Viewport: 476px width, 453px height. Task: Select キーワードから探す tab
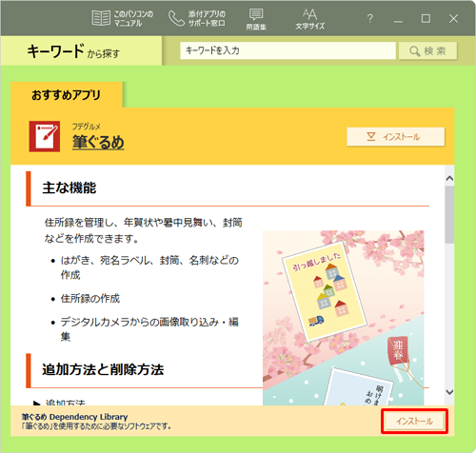(81, 50)
